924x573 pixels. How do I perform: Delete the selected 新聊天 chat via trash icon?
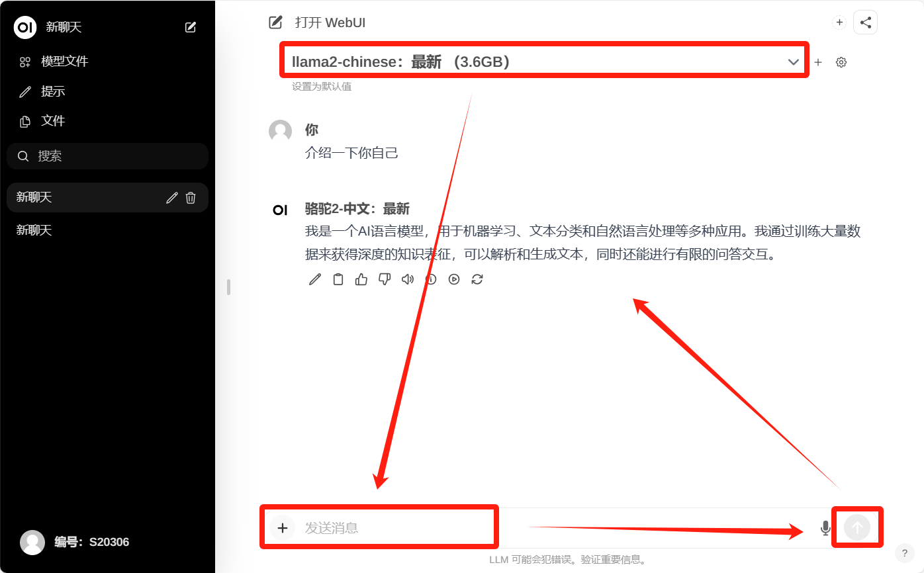pos(191,198)
